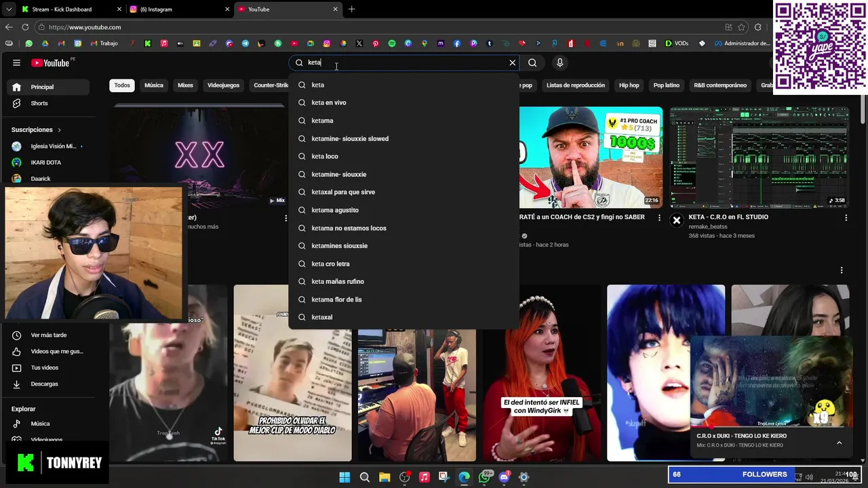Open a new browser tab
This screenshot has width=868, height=488.
pos(351,9)
